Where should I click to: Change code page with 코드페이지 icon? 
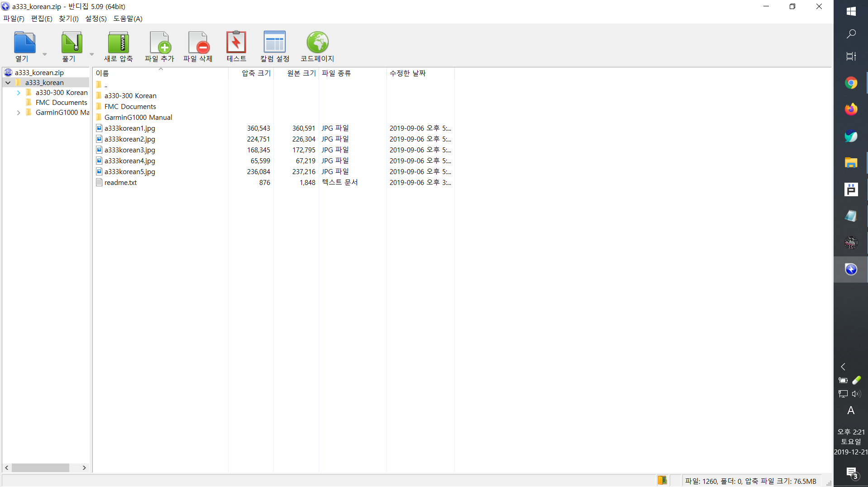317,46
